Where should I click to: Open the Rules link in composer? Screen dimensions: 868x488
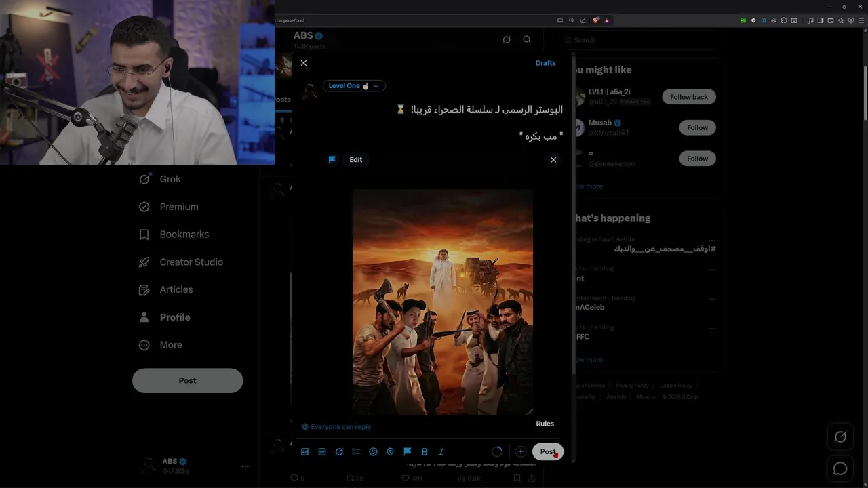pos(545,424)
